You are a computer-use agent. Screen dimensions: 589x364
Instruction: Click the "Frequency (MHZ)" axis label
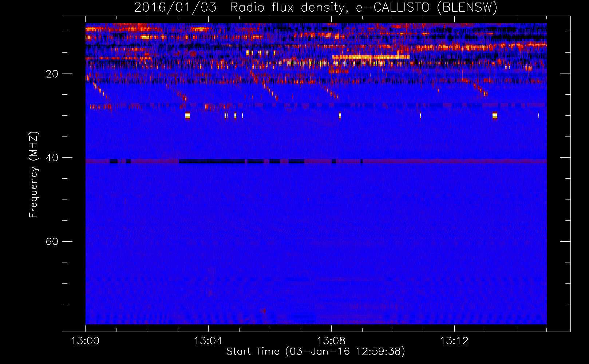(x=33, y=175)
